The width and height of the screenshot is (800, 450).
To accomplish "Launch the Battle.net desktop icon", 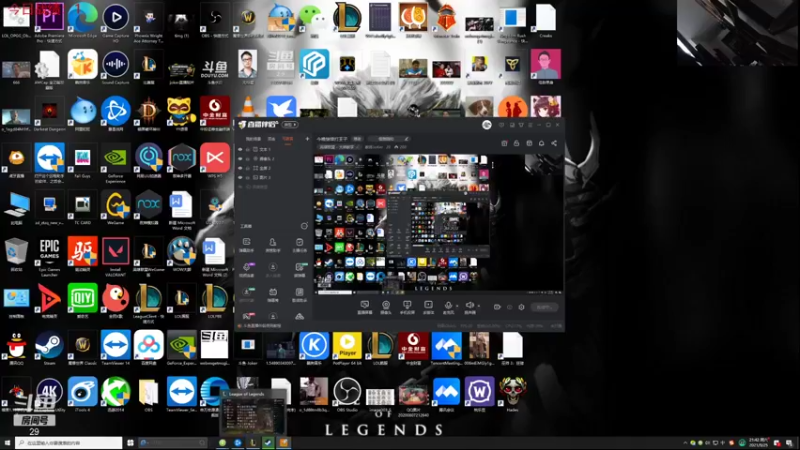I will tap(116, 111).
